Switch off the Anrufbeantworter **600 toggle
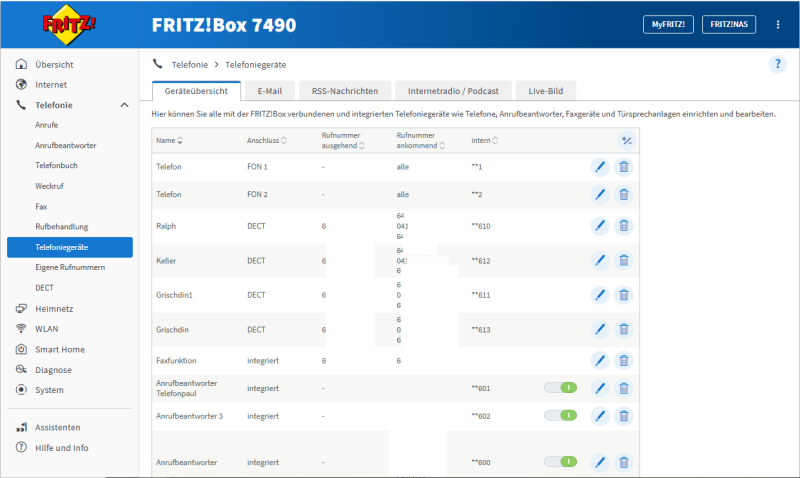This screenshot has height=478, width=800. tap(560, 462)
